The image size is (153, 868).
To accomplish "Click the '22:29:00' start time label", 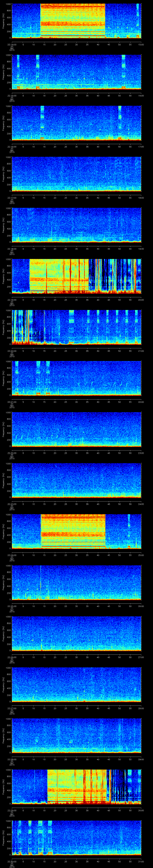I will point(12,810).
